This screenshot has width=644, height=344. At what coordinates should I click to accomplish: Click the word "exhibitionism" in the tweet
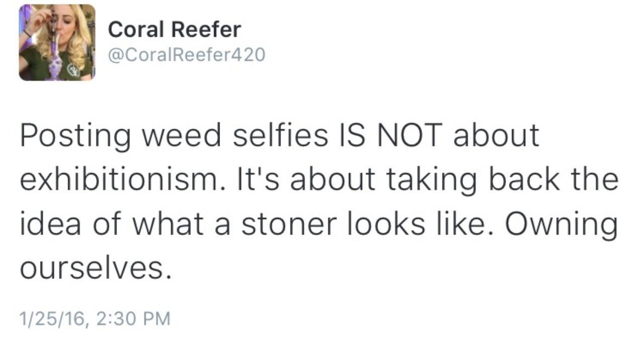pyautogui.click(x=120, y=180)
